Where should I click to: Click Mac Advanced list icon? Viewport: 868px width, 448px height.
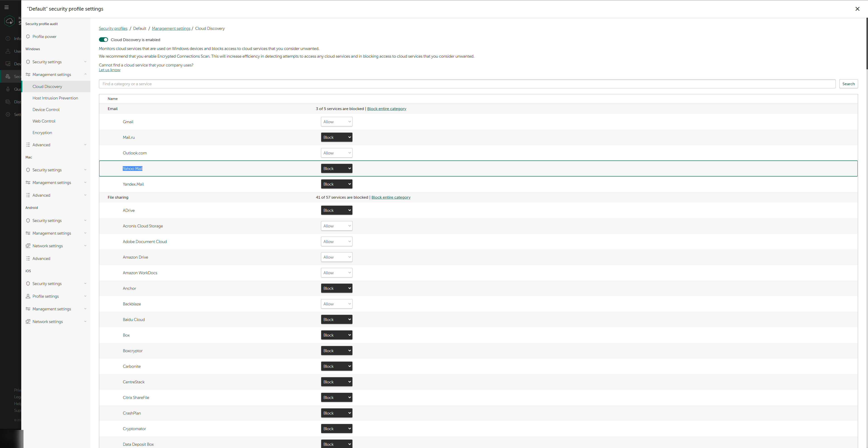tap(28, 195)
